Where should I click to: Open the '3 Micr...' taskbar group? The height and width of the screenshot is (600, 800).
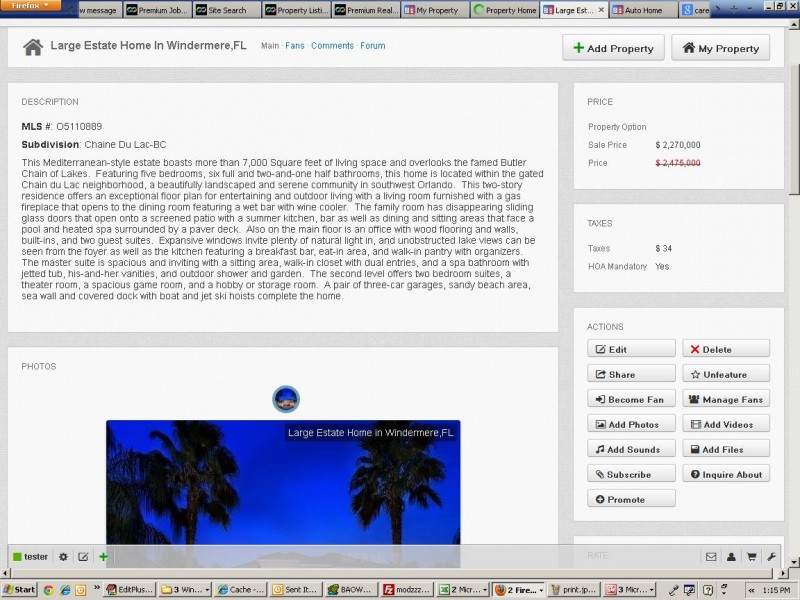(x=629, y=590)
